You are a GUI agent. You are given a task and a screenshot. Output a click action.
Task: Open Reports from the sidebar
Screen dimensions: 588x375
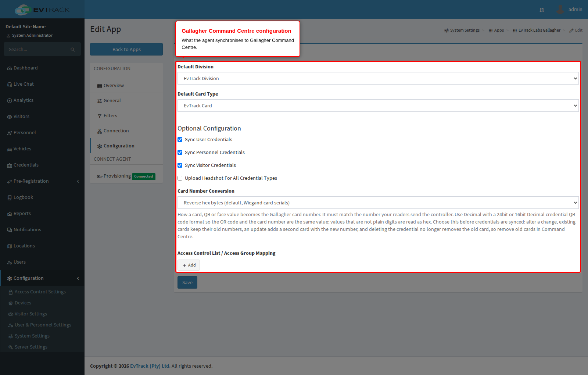pyautogui.click(x=22, y=214)
